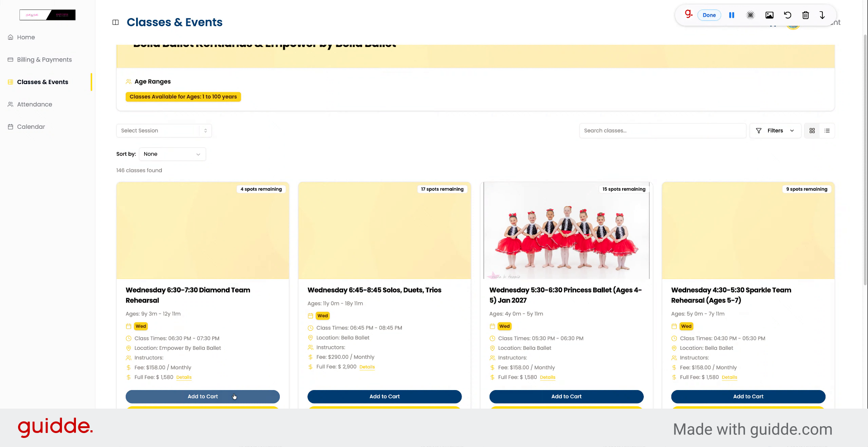Click the Wed day badge on Solos, Duets, Trios
868x447 pixels.
(323, 316)
